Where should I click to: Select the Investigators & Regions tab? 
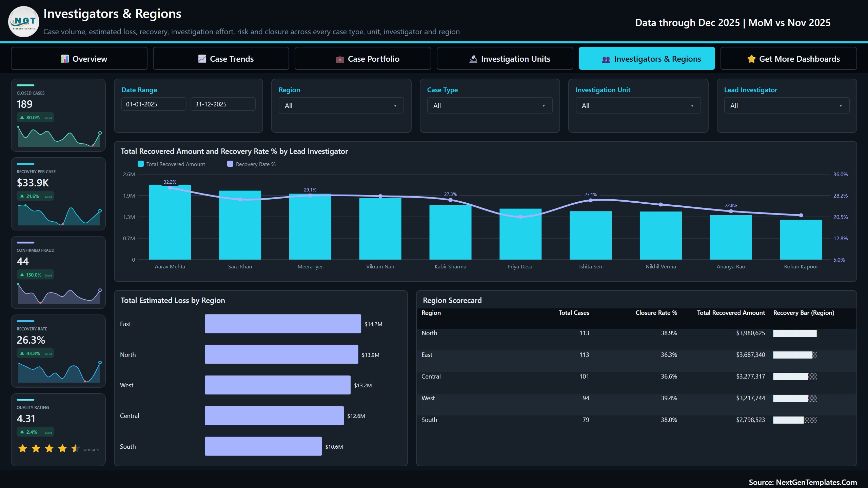[x=647, y=59]
